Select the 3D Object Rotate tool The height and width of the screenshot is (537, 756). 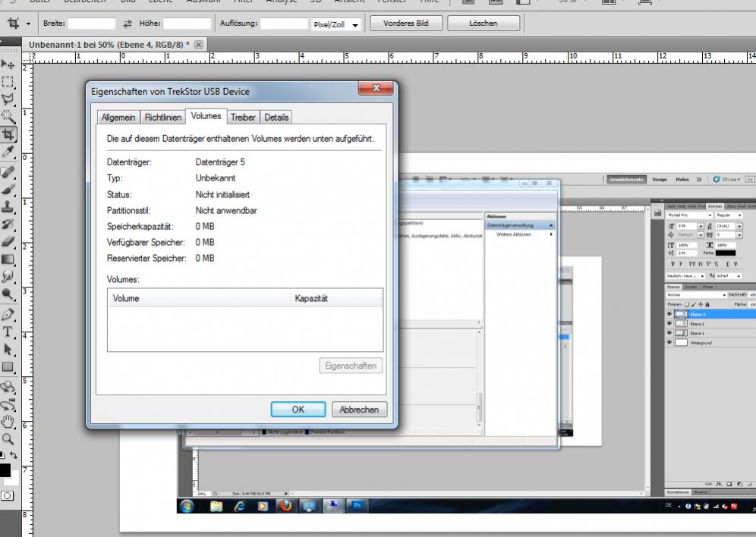point(8,387)
